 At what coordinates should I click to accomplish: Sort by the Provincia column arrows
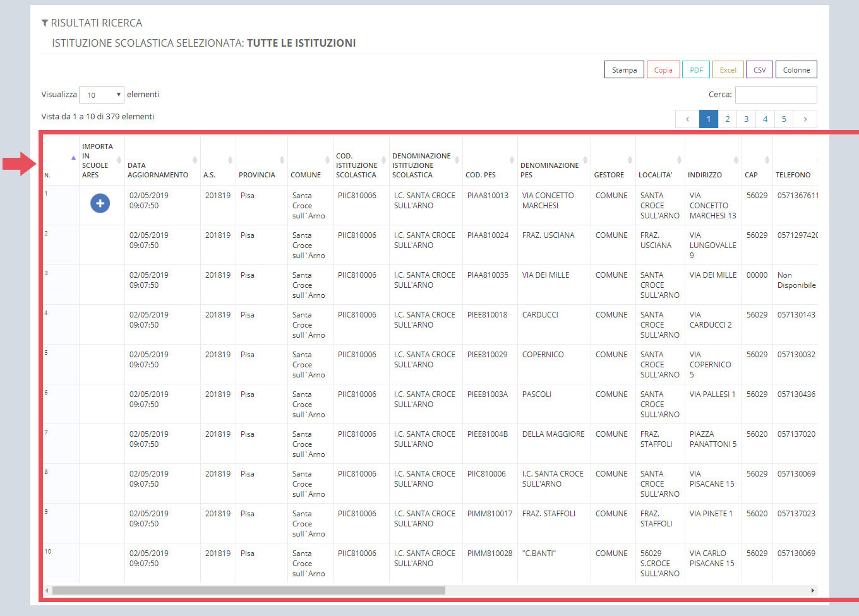pyautogui.click(x=282, y=160)
